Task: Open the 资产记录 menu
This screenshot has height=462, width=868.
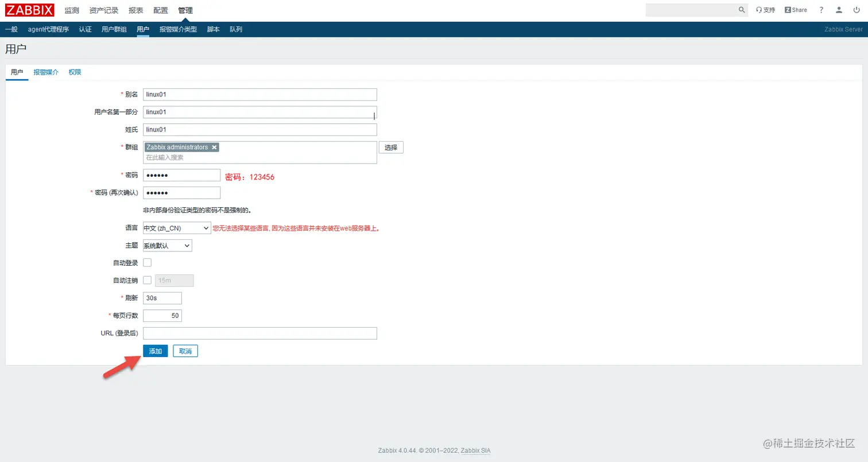Action: pyautogui.click(x=104, y=10)
